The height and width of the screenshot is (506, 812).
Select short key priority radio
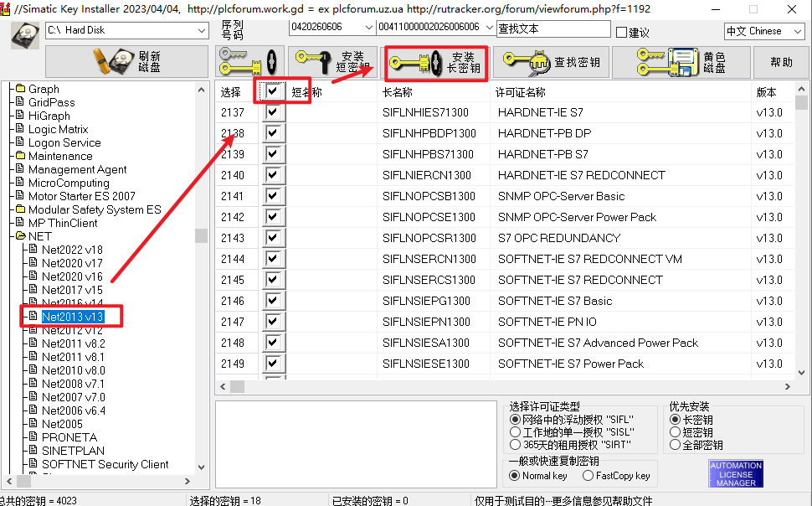(675, 432)
